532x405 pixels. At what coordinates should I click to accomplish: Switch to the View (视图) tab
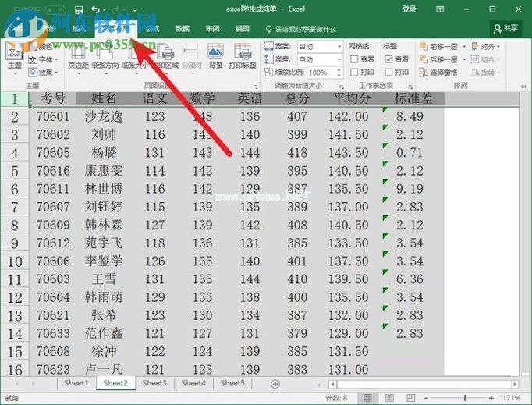(x=243, y=29)
